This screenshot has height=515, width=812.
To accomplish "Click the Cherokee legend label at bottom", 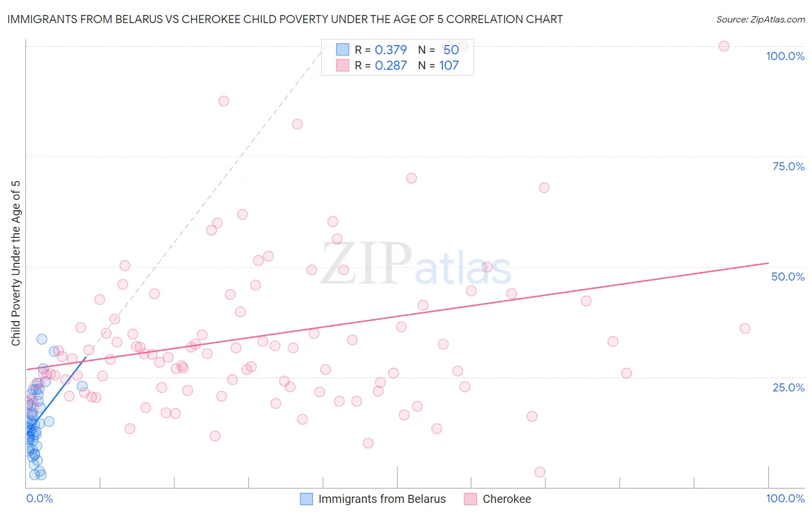I will pyautogui.click(x=506, y=499).
